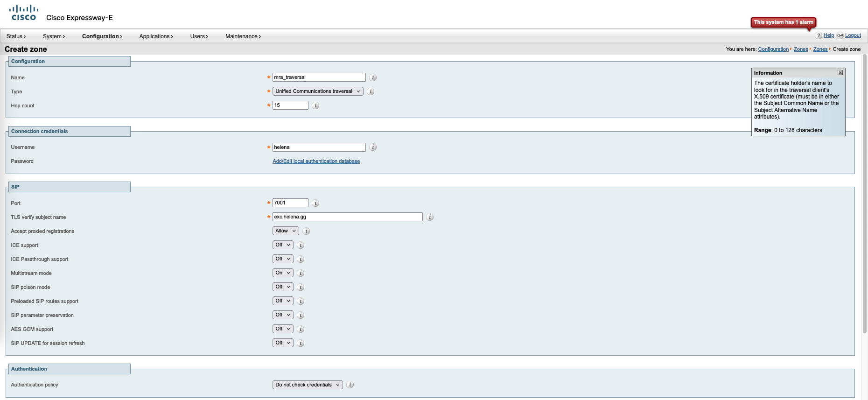Open the Authentication policy dropdown
Viewport: 868px width, 400px height.
308,385
